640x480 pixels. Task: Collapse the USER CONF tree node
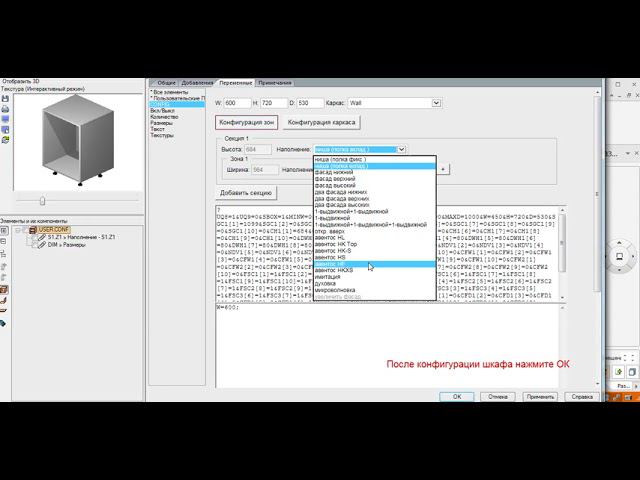pos(18,230)
